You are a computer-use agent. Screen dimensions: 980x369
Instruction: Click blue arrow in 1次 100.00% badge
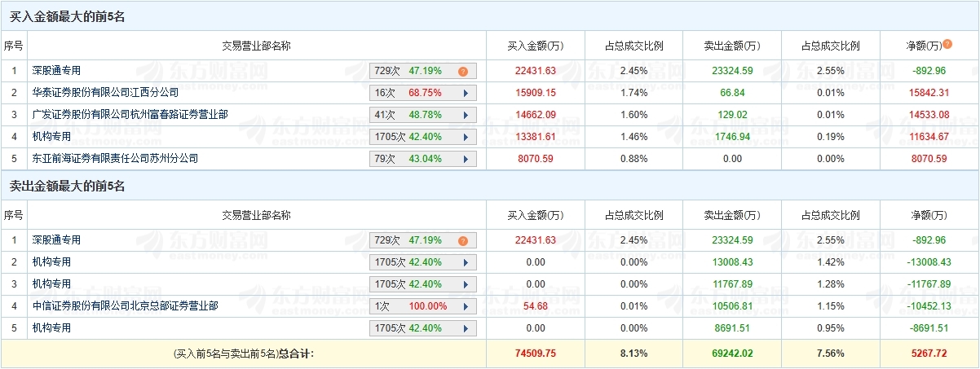coord(466,306)
